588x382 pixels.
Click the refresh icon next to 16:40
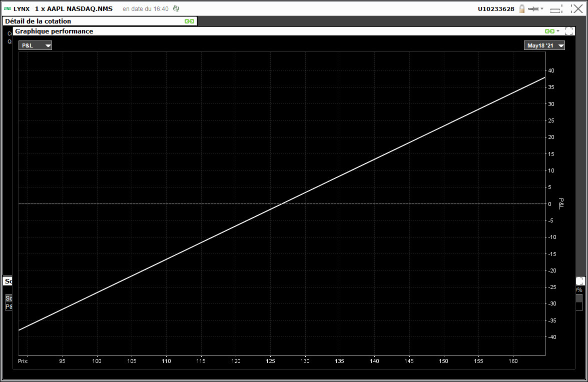[176, 8]
